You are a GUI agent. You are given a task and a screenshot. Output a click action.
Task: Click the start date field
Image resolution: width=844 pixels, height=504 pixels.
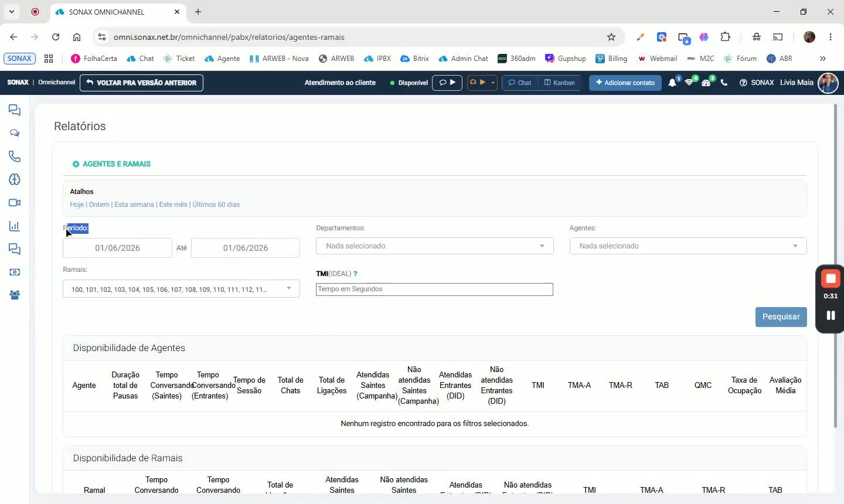tap(117, 248)
